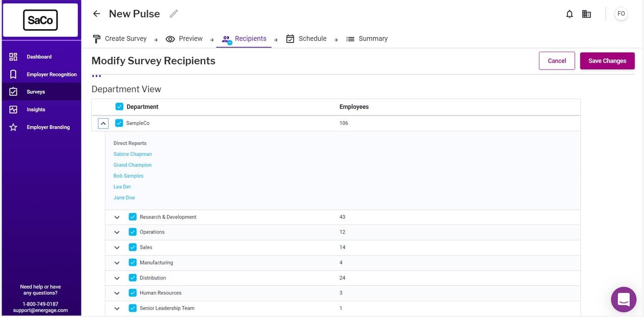
Task: Click the Employer Branding star icon
Action: (x=13, y=127)
